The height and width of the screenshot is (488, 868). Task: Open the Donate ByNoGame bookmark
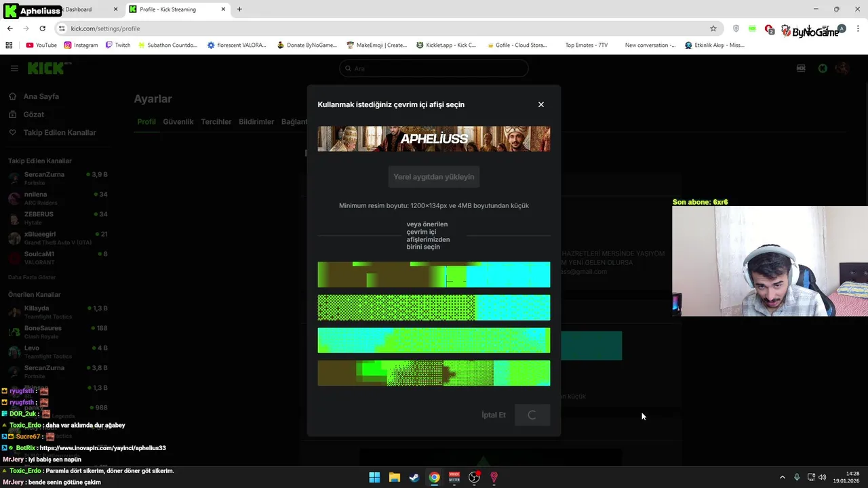coord(307,45)
